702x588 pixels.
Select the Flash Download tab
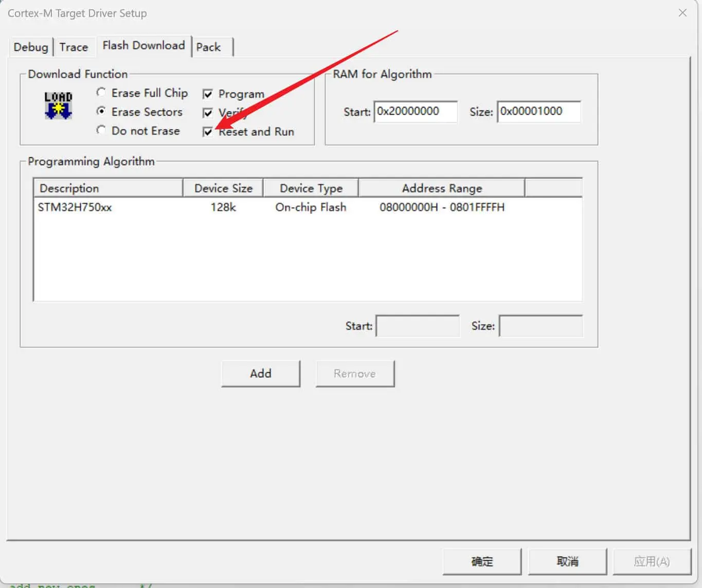point(143,45)
